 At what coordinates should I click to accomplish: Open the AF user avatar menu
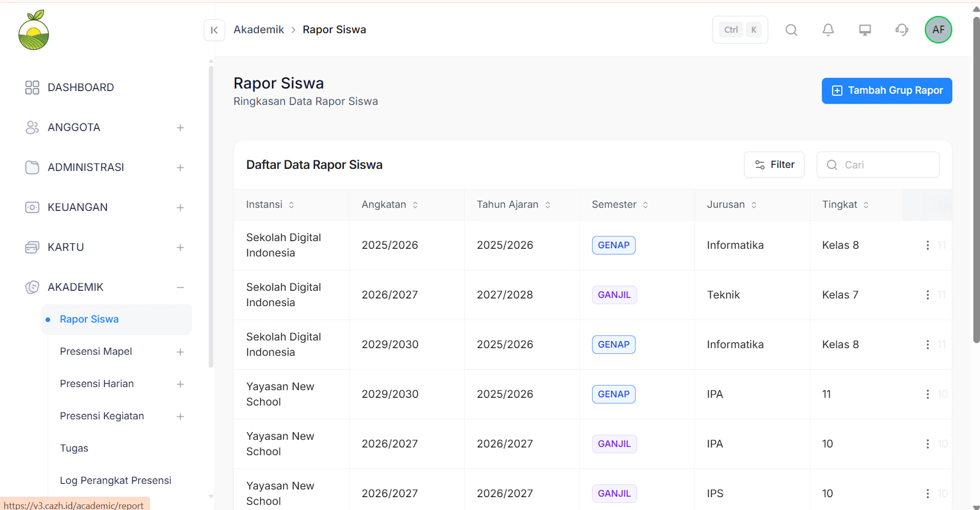tap(938, 30)
